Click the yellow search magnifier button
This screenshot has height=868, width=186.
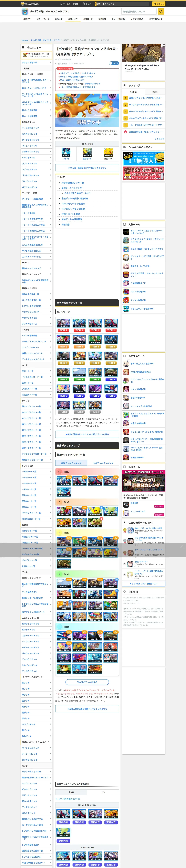[x=161, y=11]
